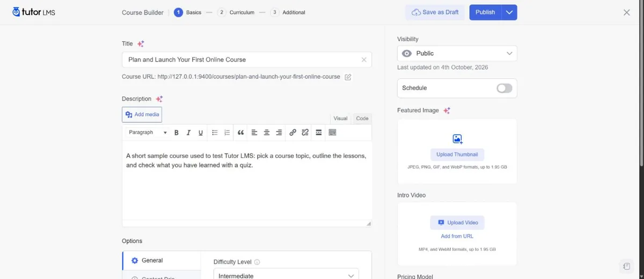This screenshot has height=279, width=644.
Task: Open the Visibility dropdown set to Public
Action: pyautogui.click(x=457, y=54)
